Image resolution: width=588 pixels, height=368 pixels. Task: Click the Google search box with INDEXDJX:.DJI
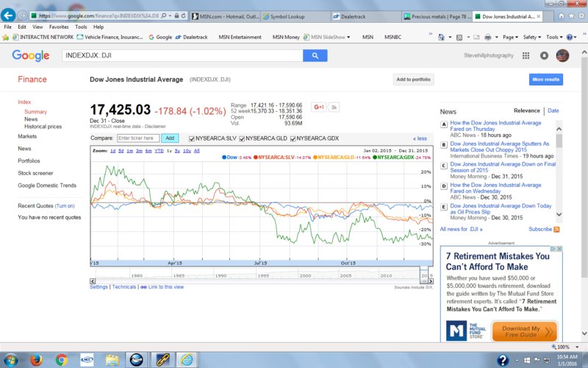click(x=182, y=56)
